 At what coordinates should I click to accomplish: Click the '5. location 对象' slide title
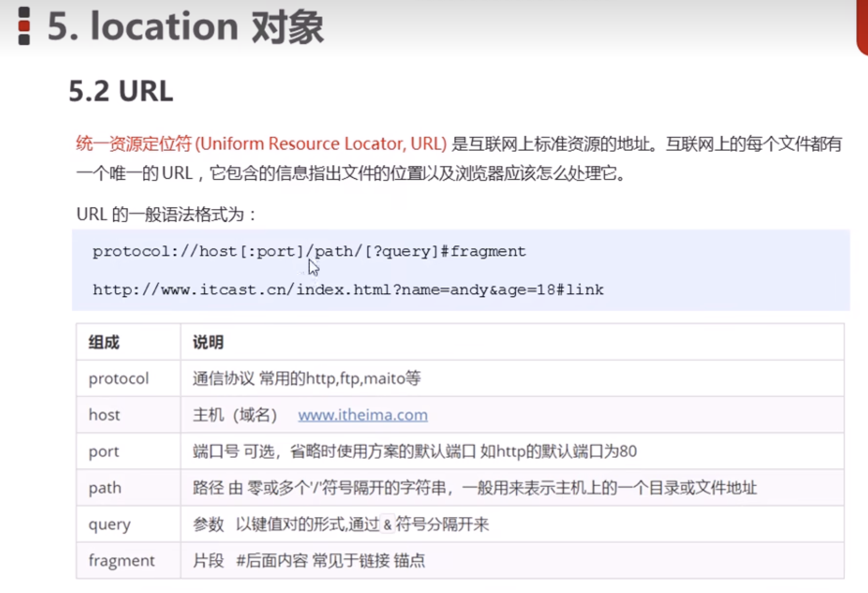(x=185, y=27)
